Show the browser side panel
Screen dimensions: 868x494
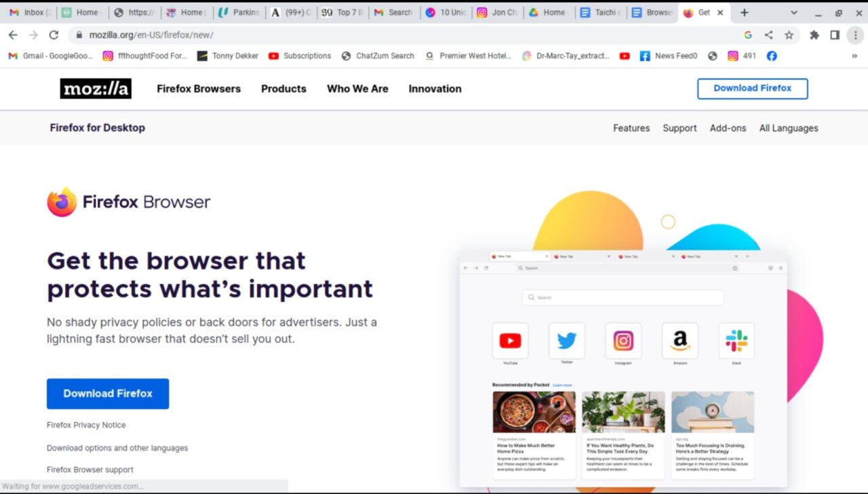pos(835,35)
